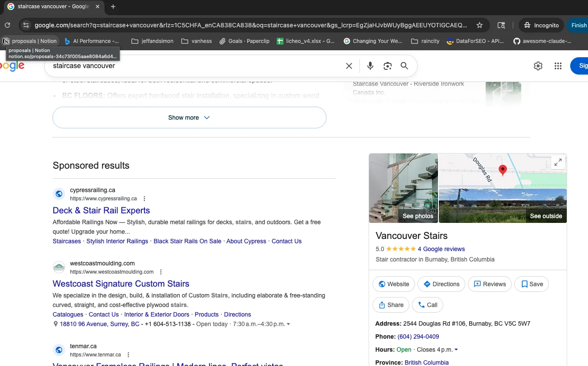Viewport: 588px width, 366px height.
Task: Open the vanhess bookmark folder
Action: point(196,41)
